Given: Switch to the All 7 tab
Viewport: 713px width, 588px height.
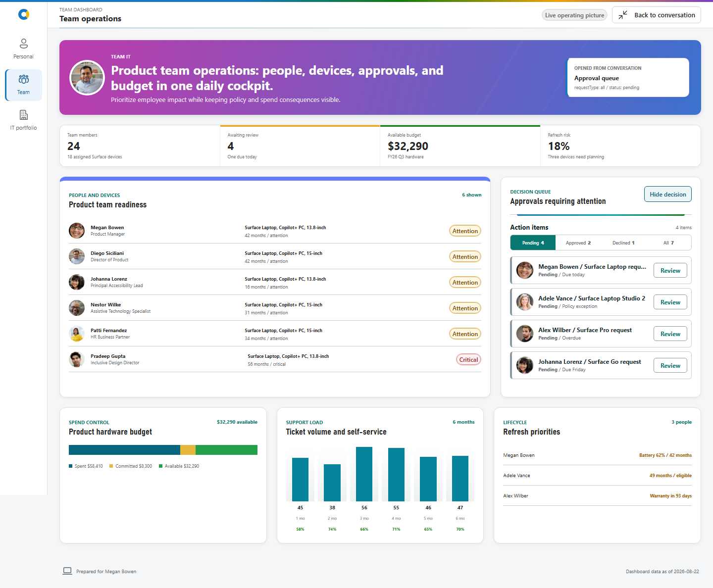Looking at the screenshot, I should click(x=668, y=243).
